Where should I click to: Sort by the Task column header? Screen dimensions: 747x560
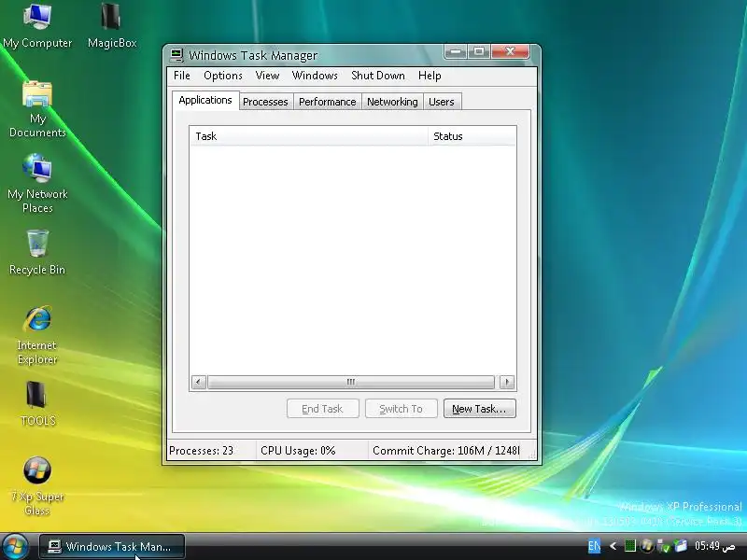309,136
